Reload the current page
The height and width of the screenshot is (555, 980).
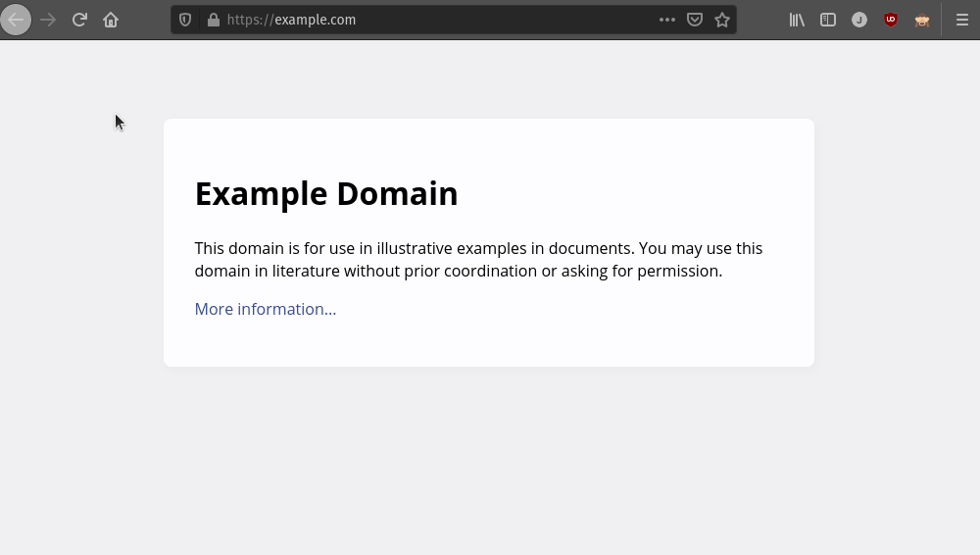[x=79, y=20]
